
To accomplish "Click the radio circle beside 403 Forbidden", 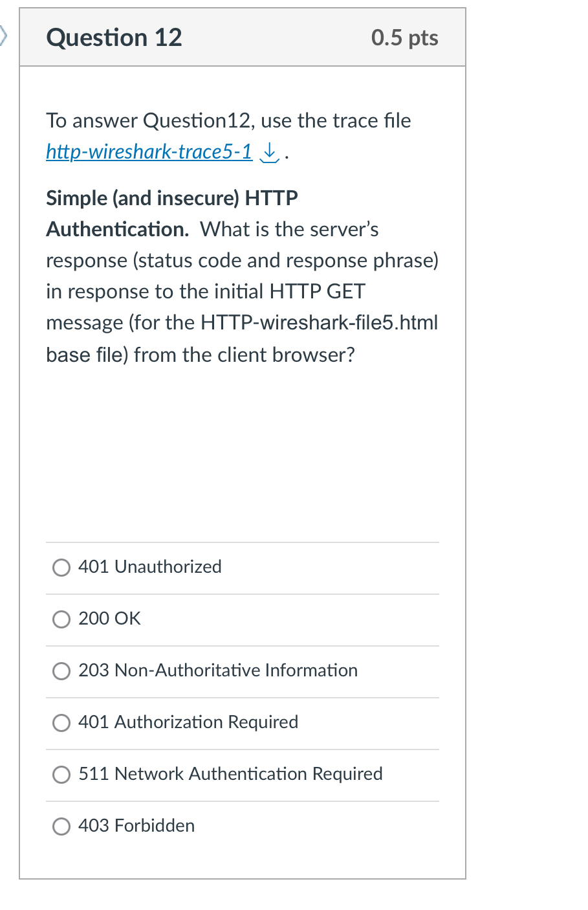I will point(61,826).
